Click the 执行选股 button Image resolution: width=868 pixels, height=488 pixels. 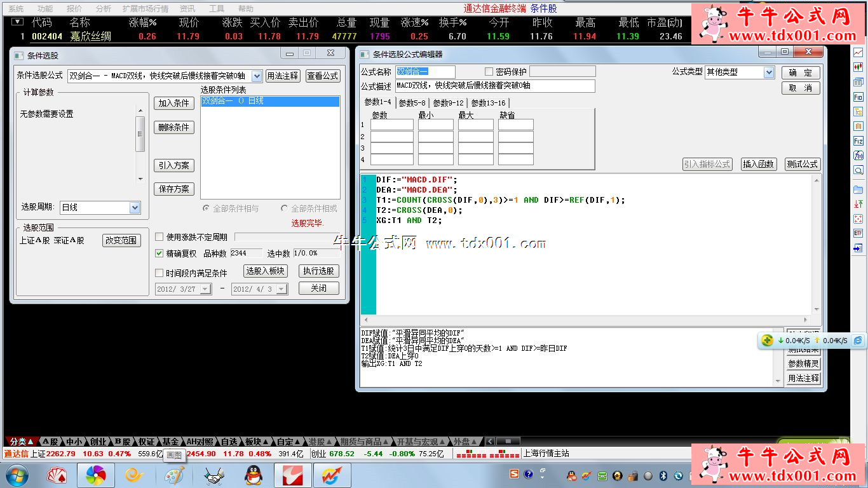pos(318,271)
